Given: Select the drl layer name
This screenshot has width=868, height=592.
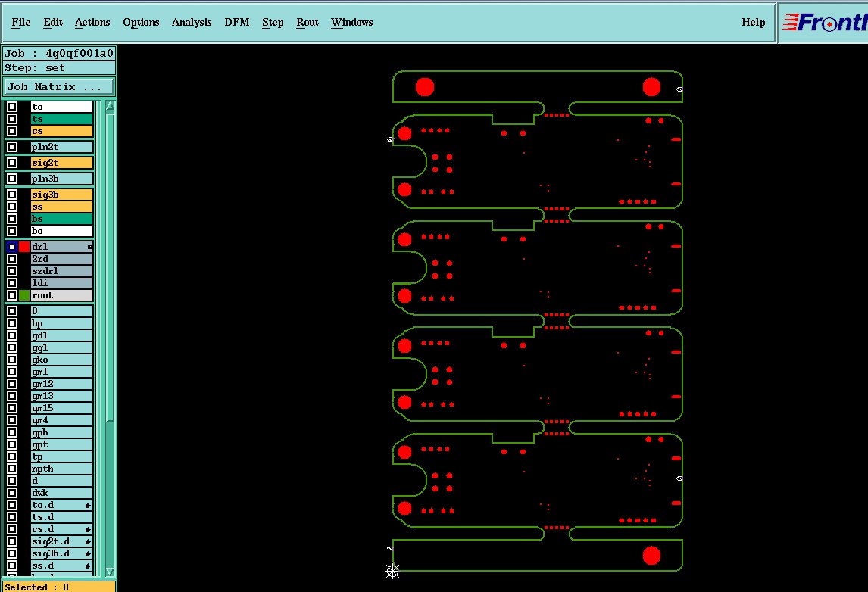Looking at the screenshot, I should (x=61, y=247).
